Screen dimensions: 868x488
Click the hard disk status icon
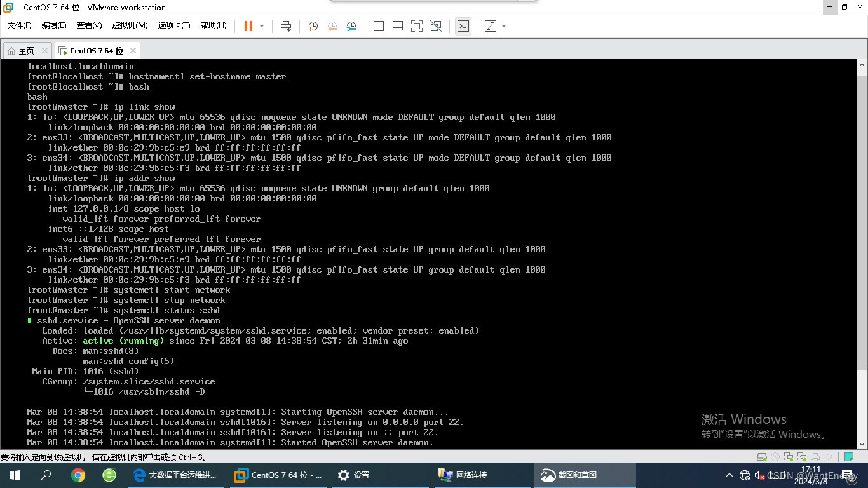click(762, 457)
